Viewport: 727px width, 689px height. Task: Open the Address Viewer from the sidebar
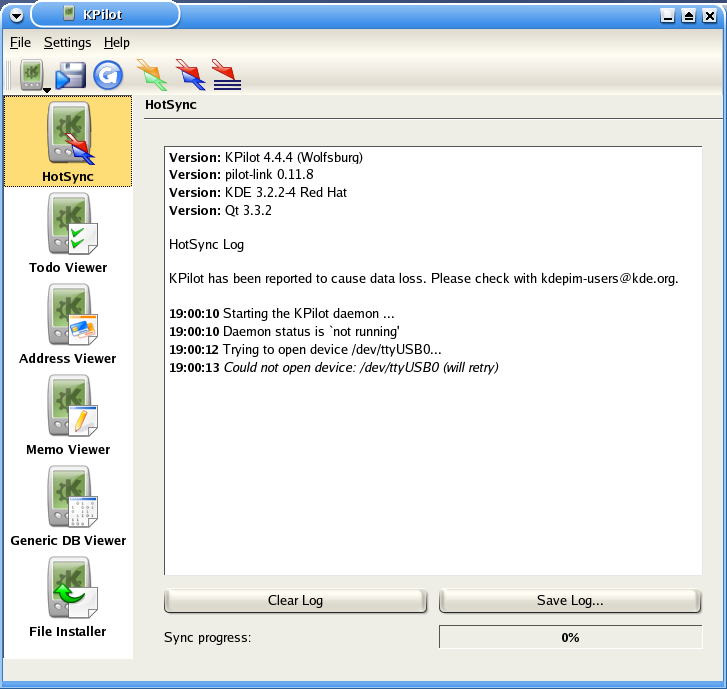click(x=68, y=324)
